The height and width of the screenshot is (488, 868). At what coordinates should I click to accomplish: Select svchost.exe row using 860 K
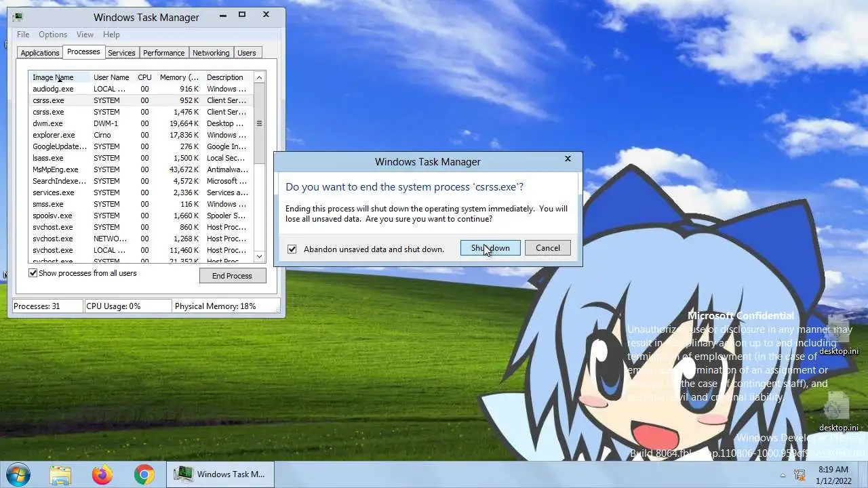click(x=140, y=227)
